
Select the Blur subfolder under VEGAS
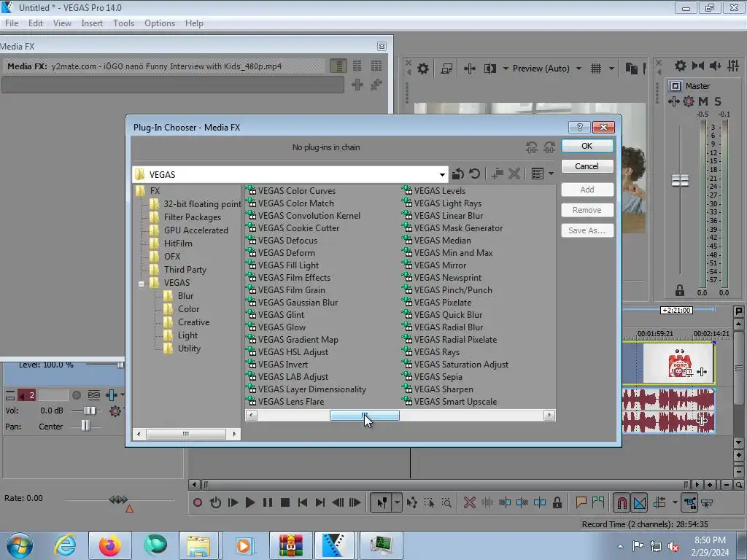185,296
